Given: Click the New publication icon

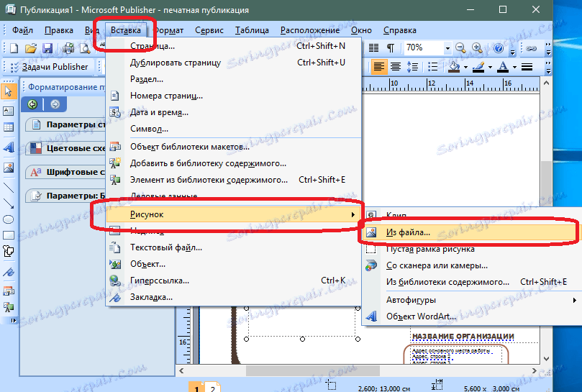Looking at the screenshot, I should (x=14, y=48).
